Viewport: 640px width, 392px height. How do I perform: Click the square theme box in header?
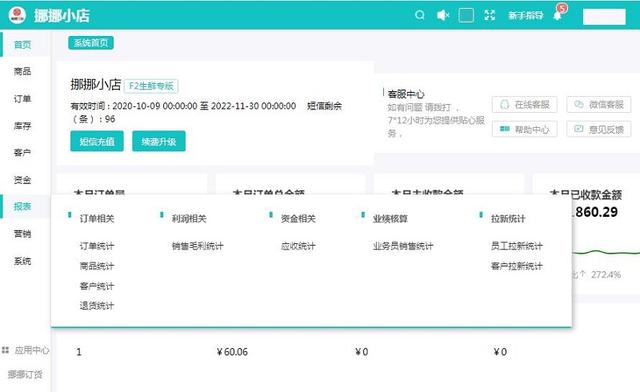pyautogui.click(x=466, y=16)
